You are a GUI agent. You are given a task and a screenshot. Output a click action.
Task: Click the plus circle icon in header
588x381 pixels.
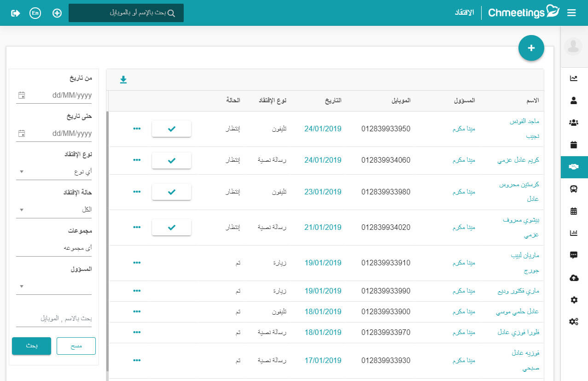tap(57, 13)
